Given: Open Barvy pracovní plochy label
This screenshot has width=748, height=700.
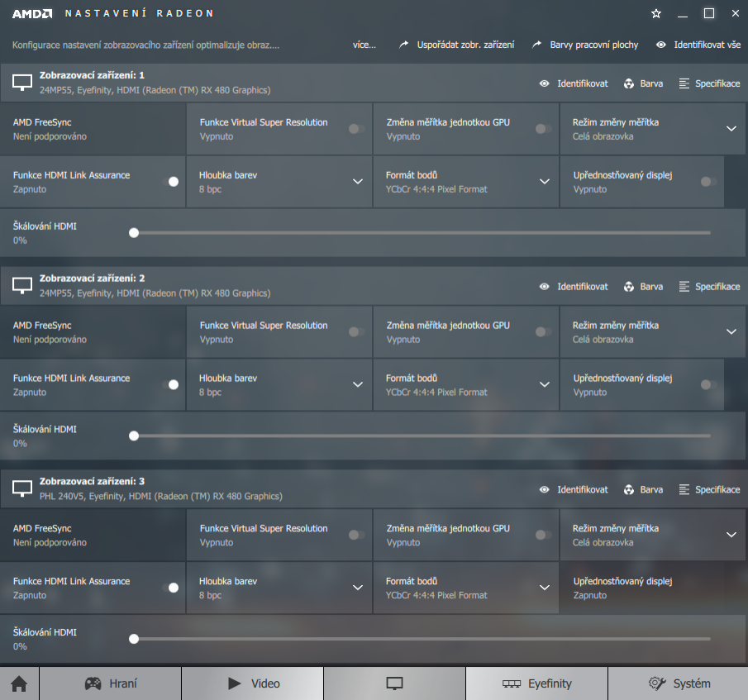Looking at the screenshot, I should pos(594,45).
